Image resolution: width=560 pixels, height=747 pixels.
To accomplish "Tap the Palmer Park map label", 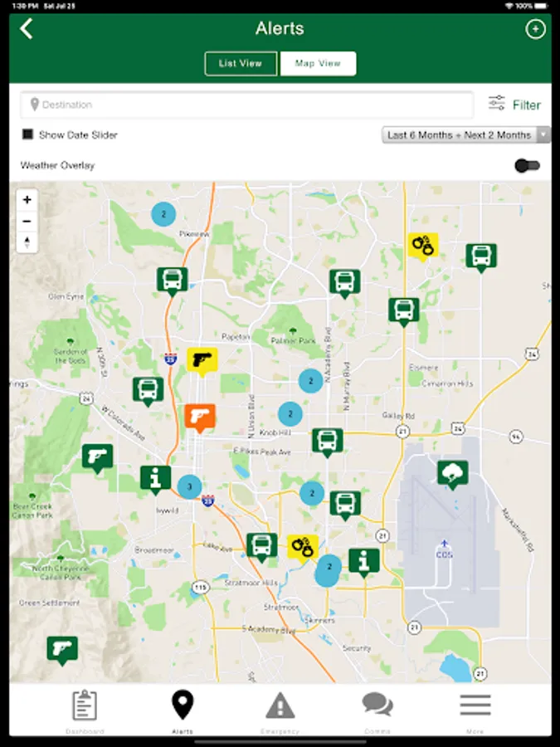I will [x=293, y=340].
